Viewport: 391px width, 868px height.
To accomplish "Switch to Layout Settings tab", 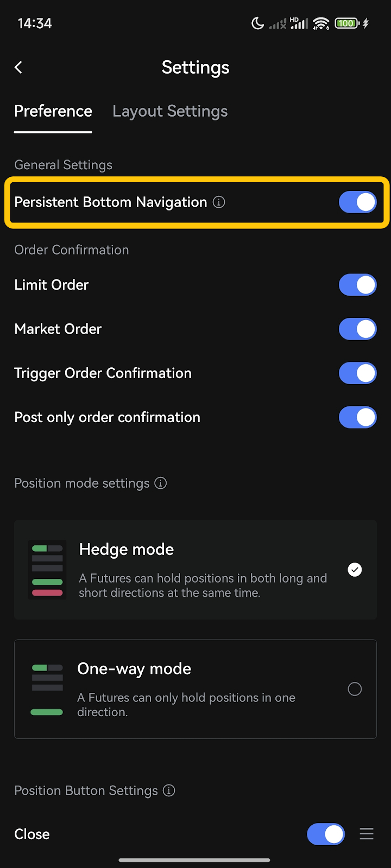I will (170, 111).
